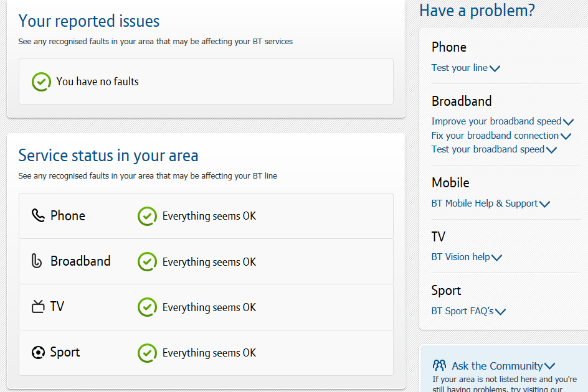Image resolution: width=588 pixels, height=392 pixels.
Task: Click the Sport football icon in service status
Action: coord(38,352)
